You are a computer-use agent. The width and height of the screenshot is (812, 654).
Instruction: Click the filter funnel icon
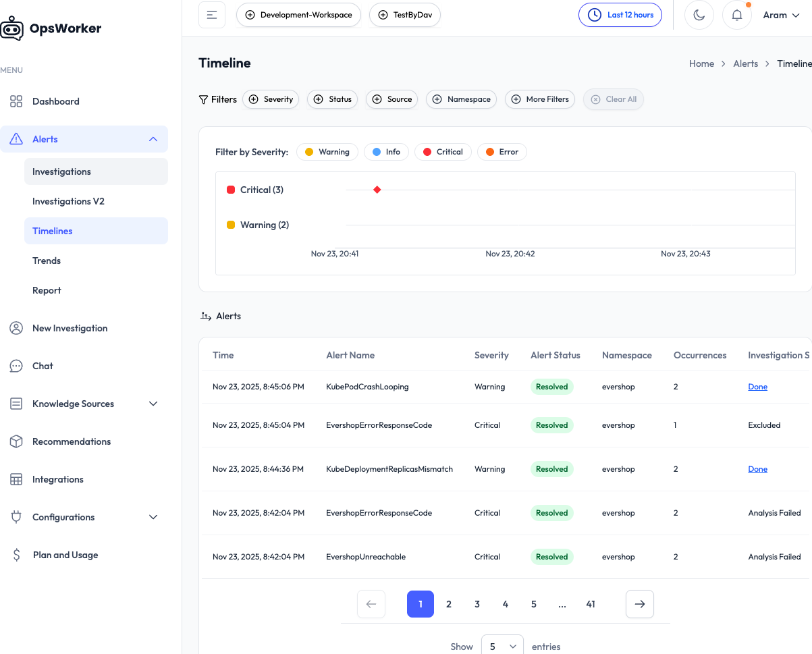(203, 99)
